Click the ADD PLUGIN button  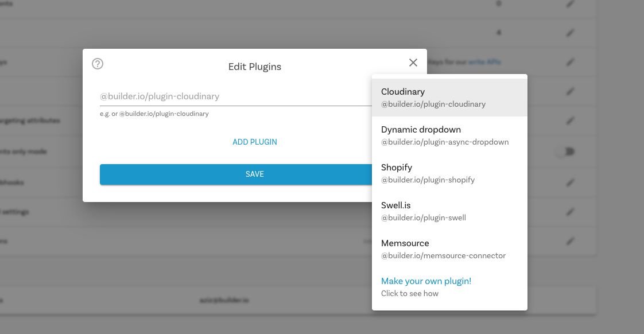[x=255, y=142]
